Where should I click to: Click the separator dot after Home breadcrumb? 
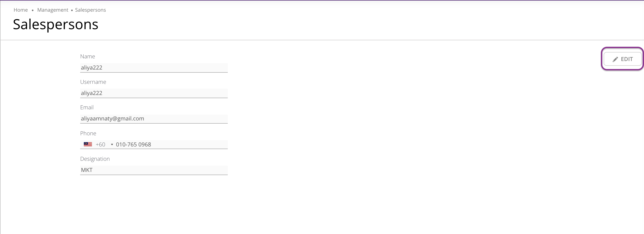(33, 10)
